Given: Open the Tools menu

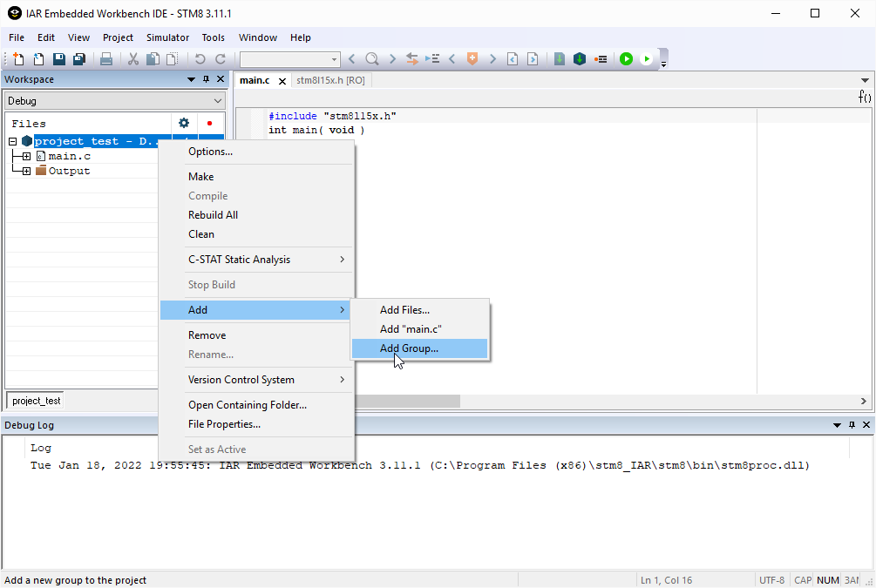Looking at the screenshot, I should (213, 37).
